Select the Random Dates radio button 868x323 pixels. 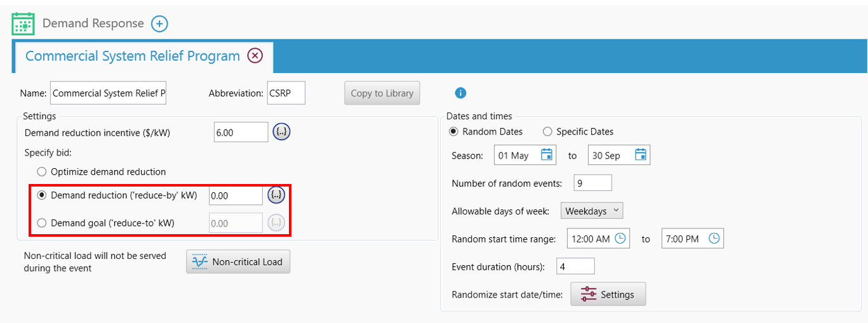[453, 132]
